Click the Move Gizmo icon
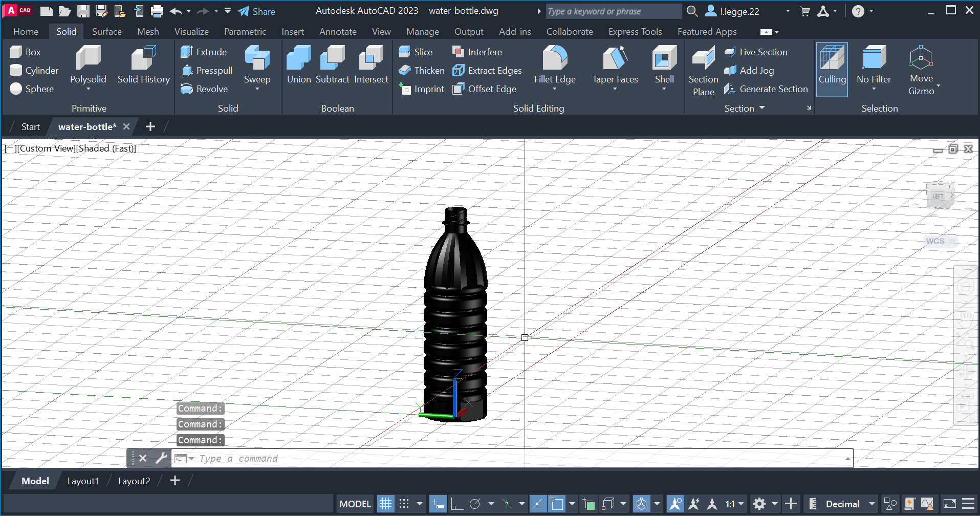 point(921,57)
